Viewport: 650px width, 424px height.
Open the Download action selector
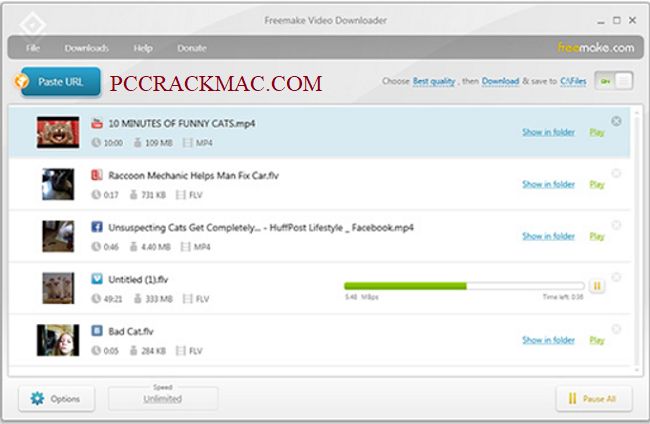(x=500, y=82)
